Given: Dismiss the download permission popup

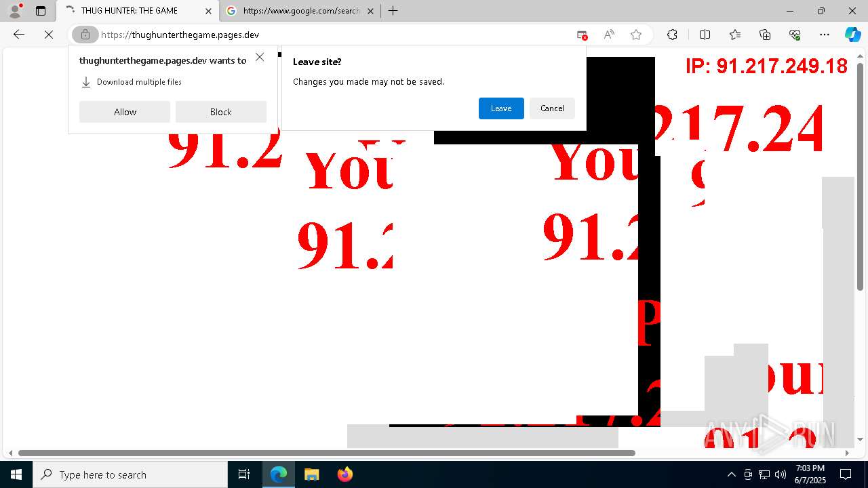Looking at the screenshot, I should tap(260, 57).
